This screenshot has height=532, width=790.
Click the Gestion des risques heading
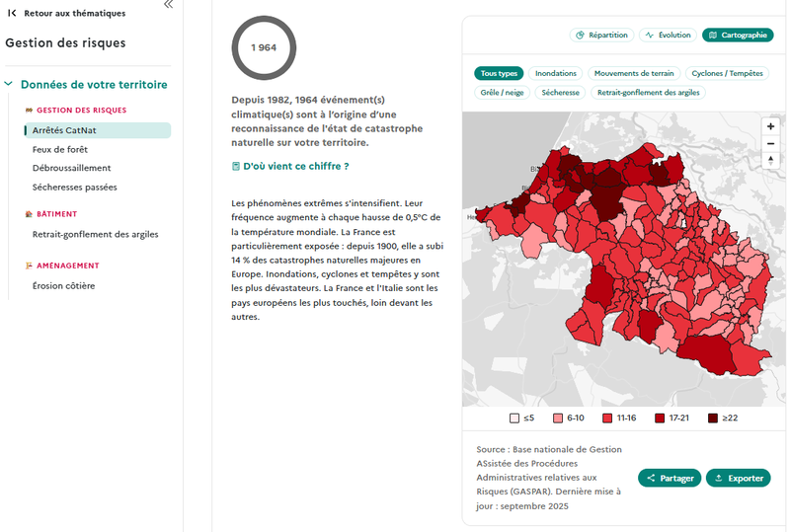coord(65,42)
